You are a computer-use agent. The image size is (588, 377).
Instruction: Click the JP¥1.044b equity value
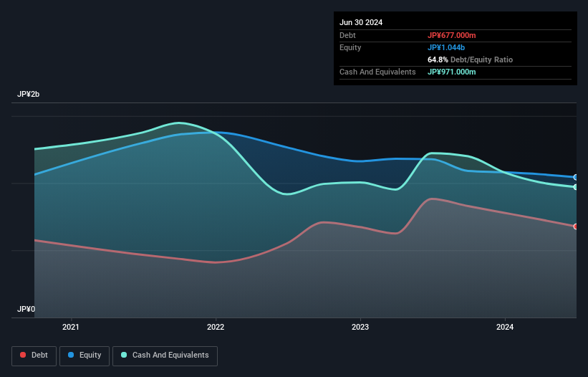[x=446, y=47]
